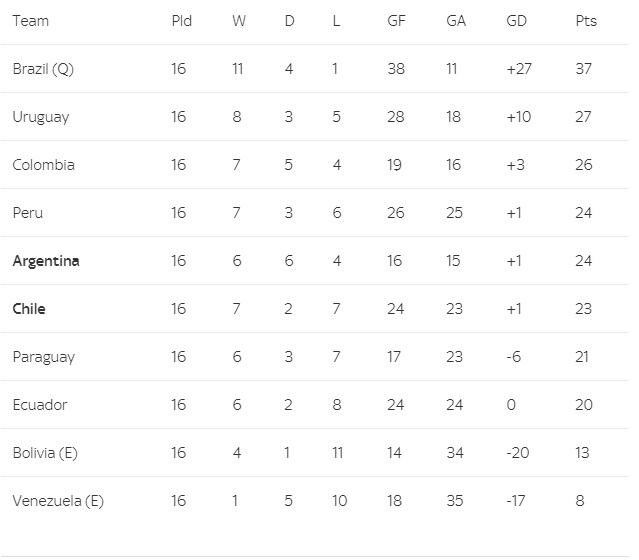Open the bold Argentina team entry
Viewport: 639px width, 560px height.
tap(46, 261)
